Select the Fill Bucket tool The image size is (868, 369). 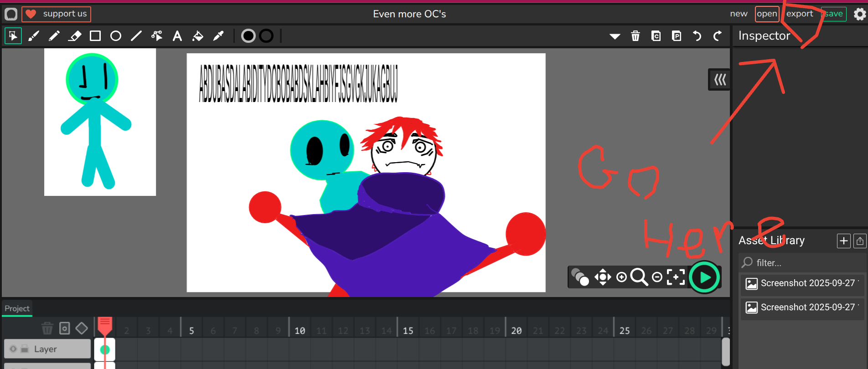click(x=198, y=36)
